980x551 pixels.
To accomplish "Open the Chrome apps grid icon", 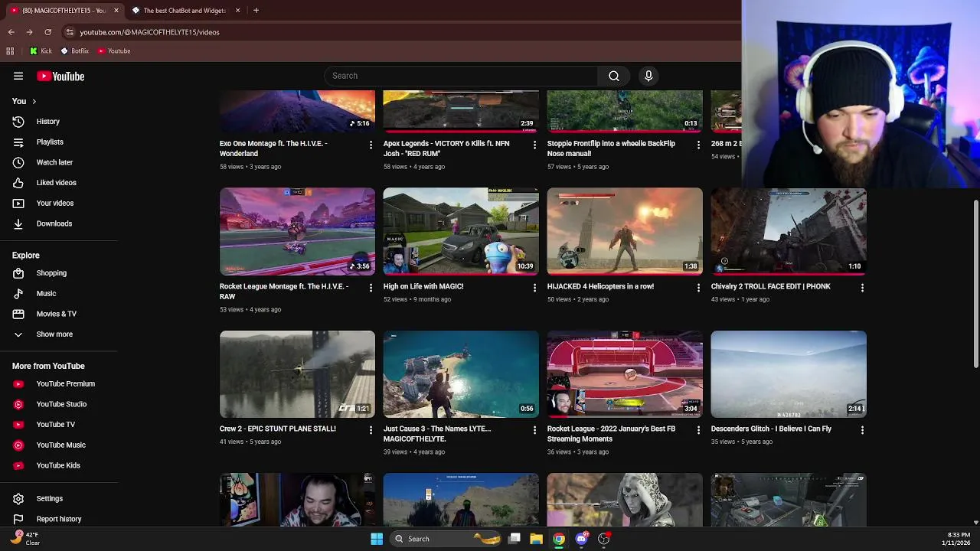I will click(10, 51).
